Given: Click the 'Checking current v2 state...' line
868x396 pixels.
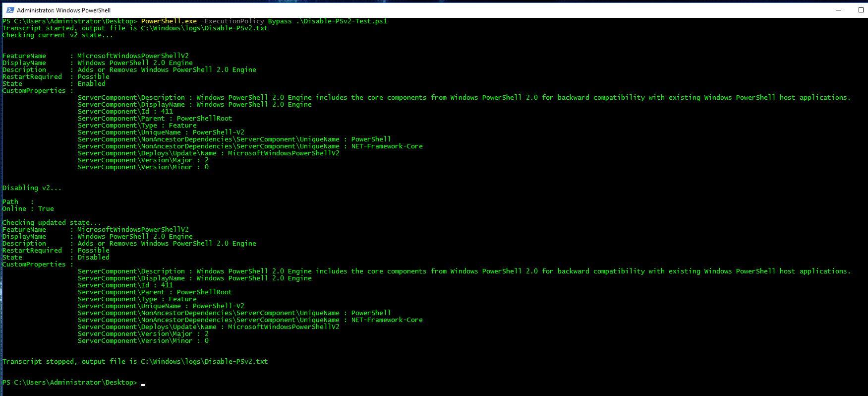Looking at the screenshot, I should [x=58, y=35].
